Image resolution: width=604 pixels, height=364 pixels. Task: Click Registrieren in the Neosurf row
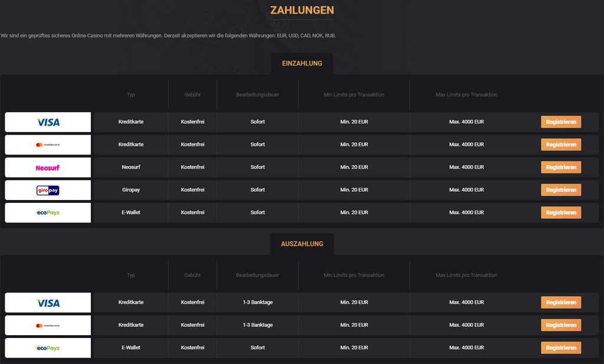561,167
